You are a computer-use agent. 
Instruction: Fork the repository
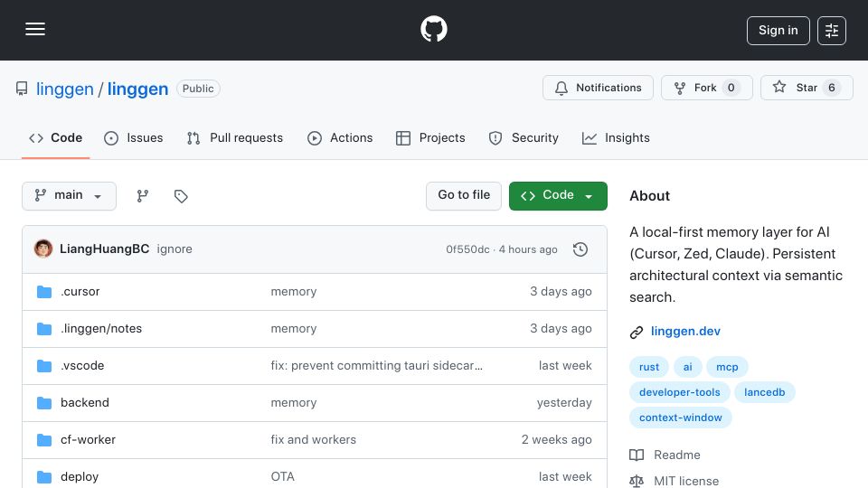click(706, 88)
